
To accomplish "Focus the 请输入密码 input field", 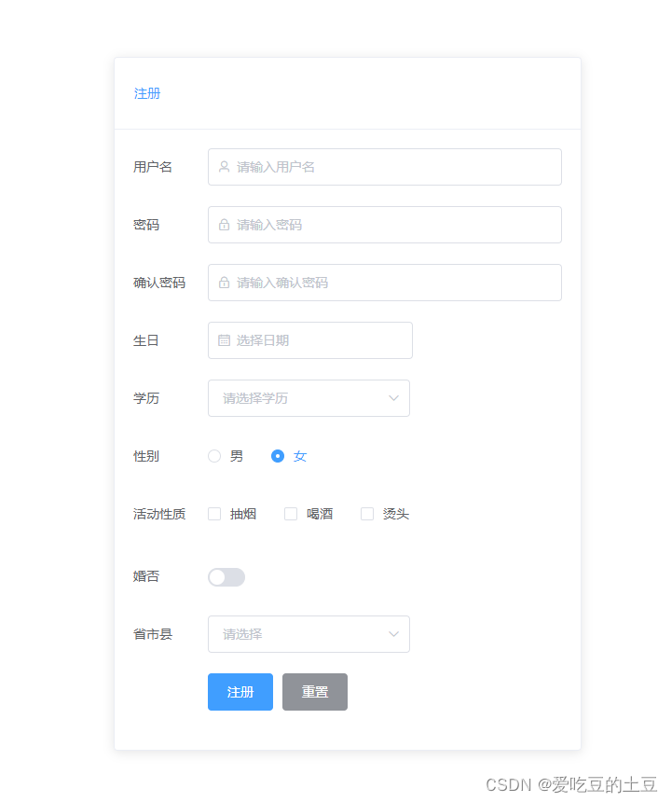I will pyautogui.click(x=385, y=225).
